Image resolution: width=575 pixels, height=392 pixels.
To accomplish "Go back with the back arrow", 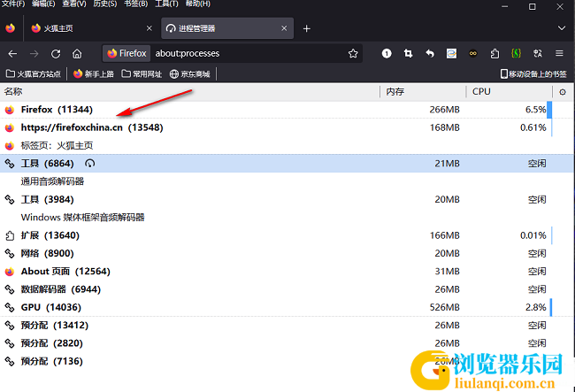I will pos(12,54).
